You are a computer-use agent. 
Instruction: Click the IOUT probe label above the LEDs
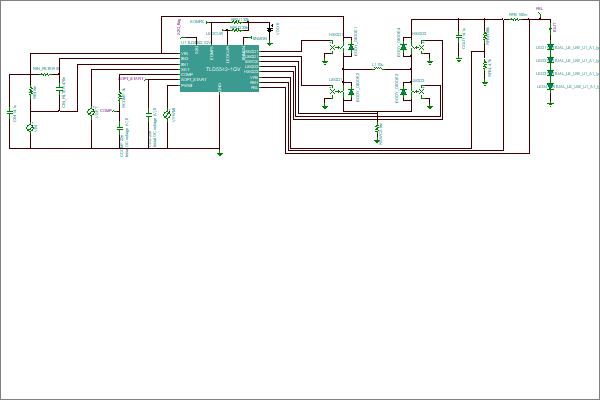555,27
